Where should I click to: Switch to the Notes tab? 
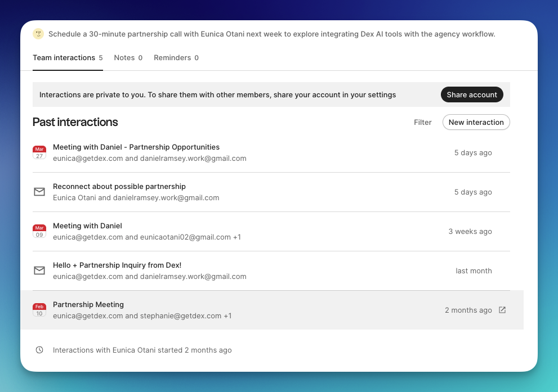[124, 57]
